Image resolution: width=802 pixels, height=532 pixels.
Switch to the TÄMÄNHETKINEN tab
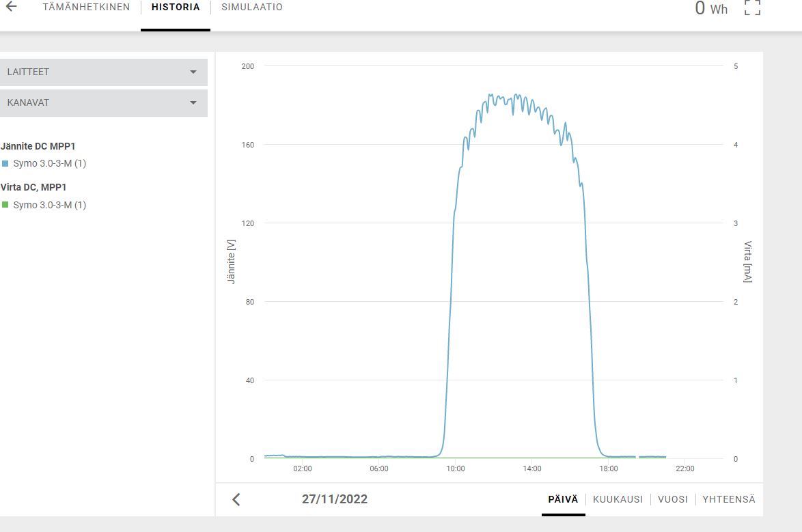pyautogui.click(x=86, y=8)
